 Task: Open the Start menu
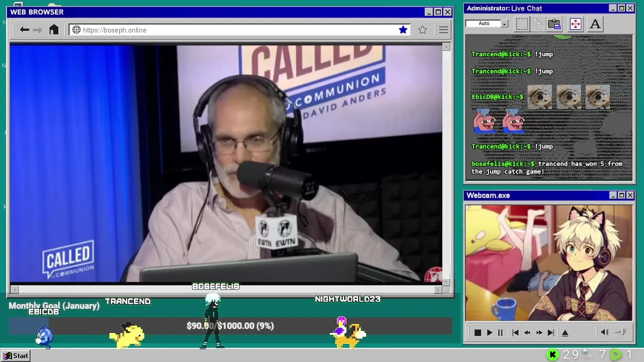click(16, 355)
